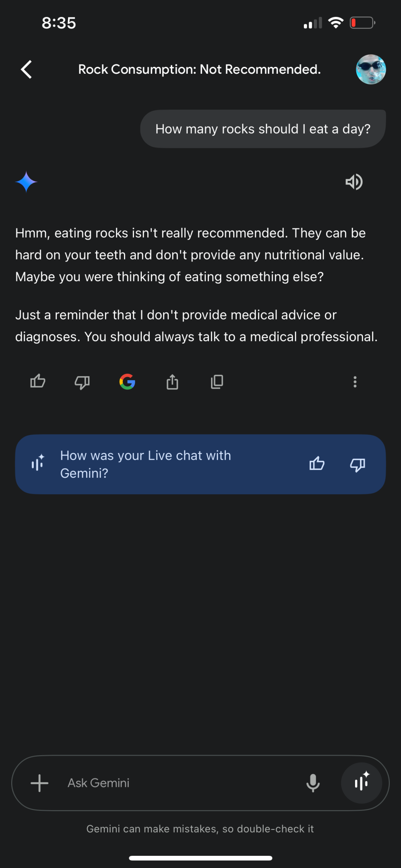Open the profile avatar picture
The height and width of the screenshot is (868, 401).
click(x=371, y=69)
